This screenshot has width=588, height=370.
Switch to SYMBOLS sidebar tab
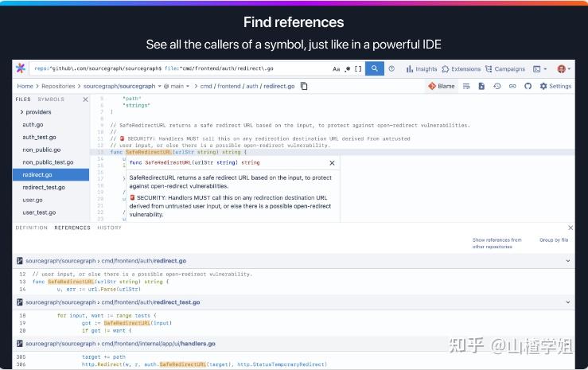(x=51, y=99)
